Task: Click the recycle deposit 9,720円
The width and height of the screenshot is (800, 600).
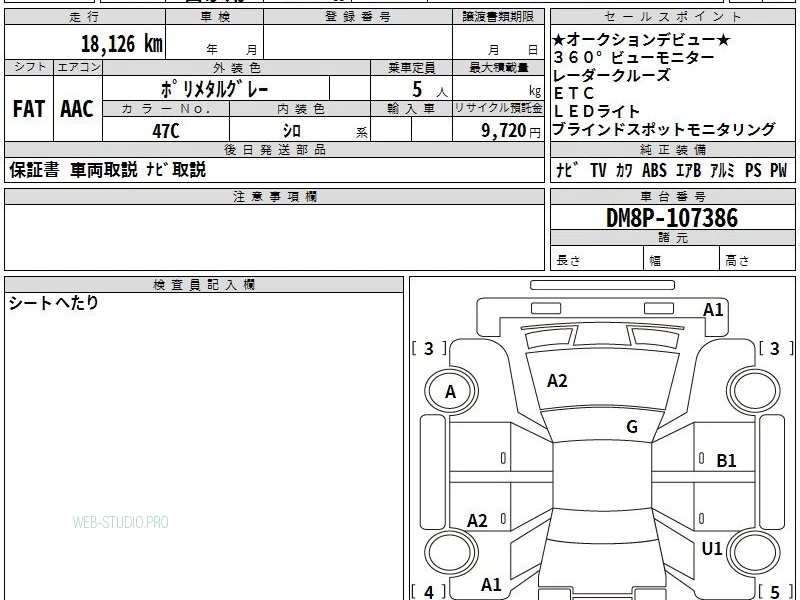Action: [511, 131]
